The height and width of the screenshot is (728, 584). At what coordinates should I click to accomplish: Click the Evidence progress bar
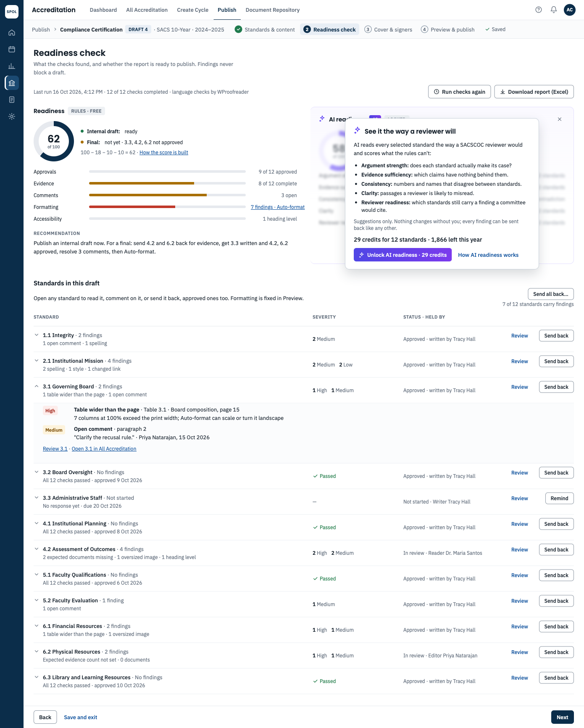pos(167,183)
